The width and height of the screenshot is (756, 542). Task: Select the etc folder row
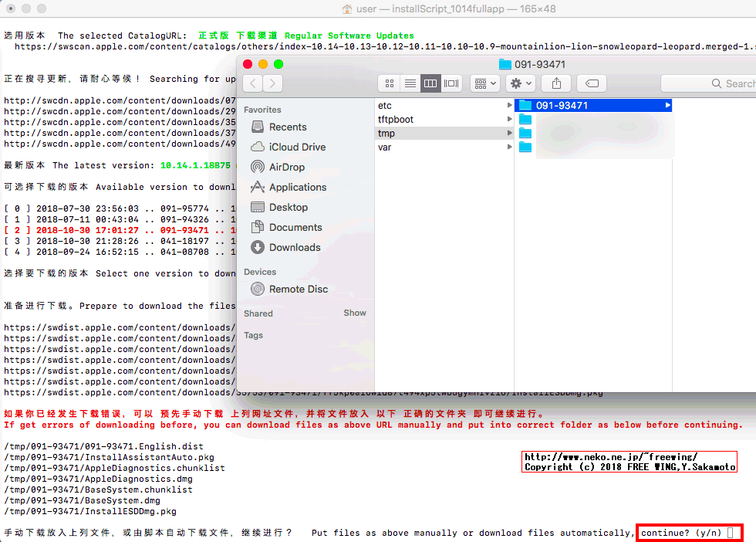click(444, 105)
